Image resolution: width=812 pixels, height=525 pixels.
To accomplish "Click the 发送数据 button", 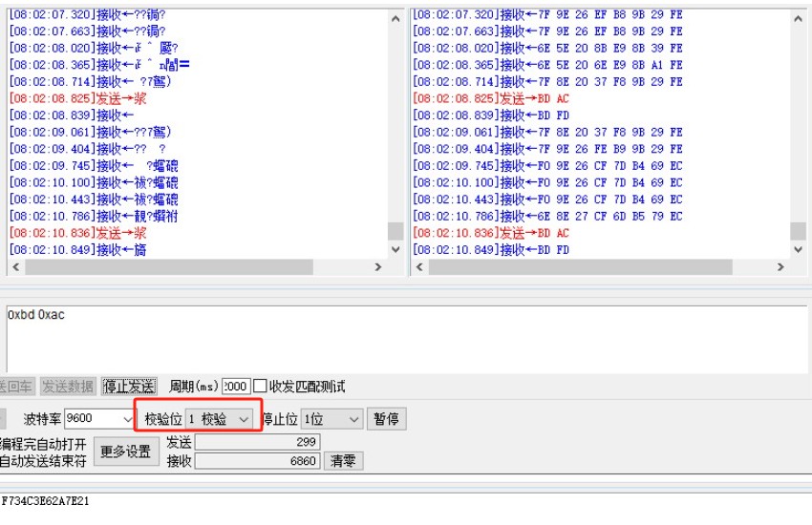I will point(68,387).
